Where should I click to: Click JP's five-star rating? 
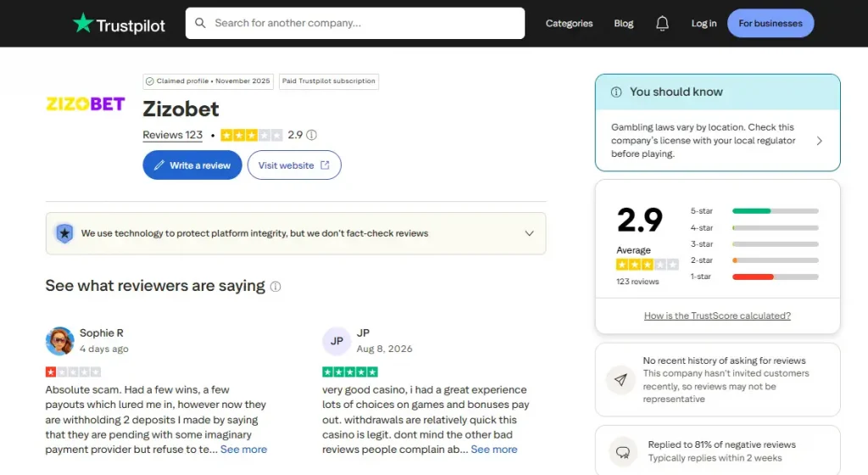click(x=350, y=372)
